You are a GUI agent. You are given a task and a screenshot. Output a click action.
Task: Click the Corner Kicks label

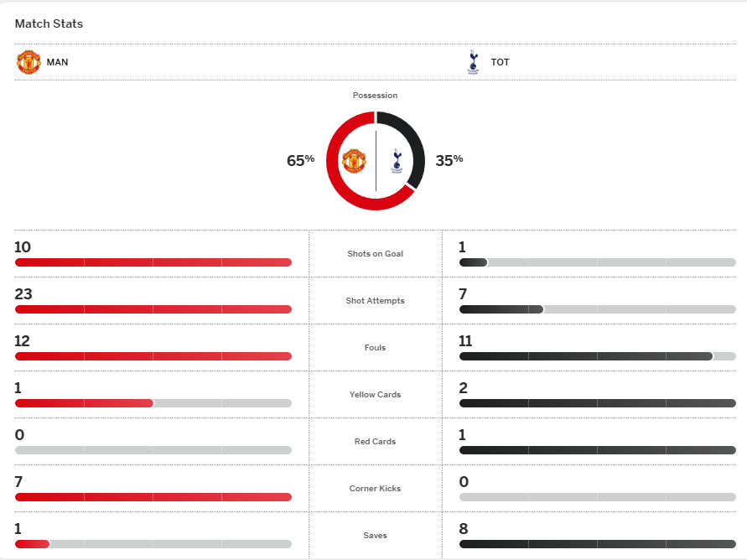pos(375,489)
